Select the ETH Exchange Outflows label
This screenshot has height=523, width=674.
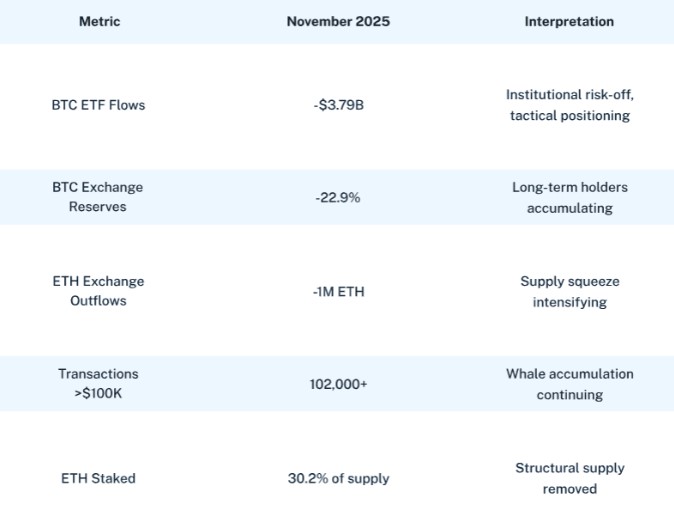[x=98, y=291]
